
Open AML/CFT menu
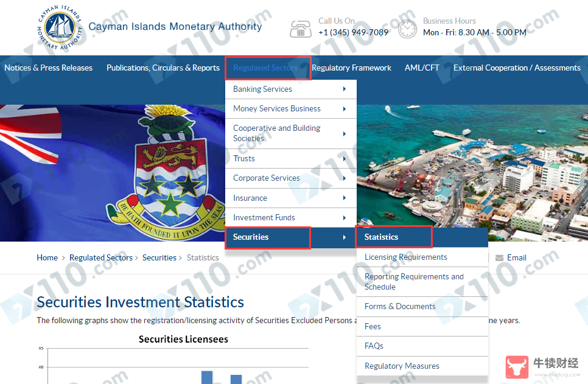tap(422, 68)
